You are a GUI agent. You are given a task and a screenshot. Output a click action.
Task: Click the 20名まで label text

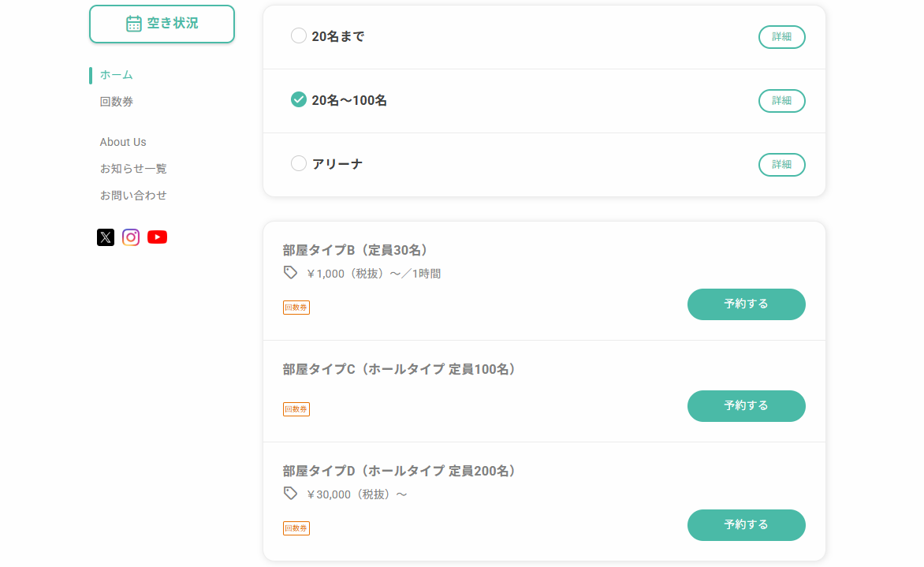click(x=338, y=36)
